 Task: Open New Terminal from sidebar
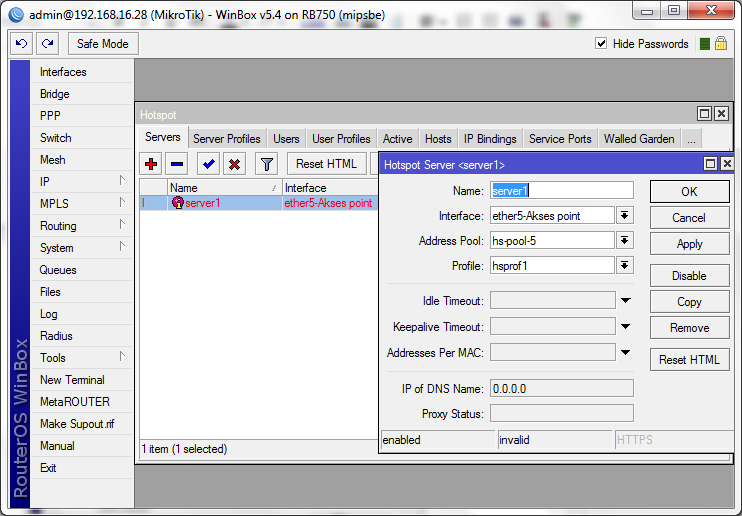coord(82,380)
